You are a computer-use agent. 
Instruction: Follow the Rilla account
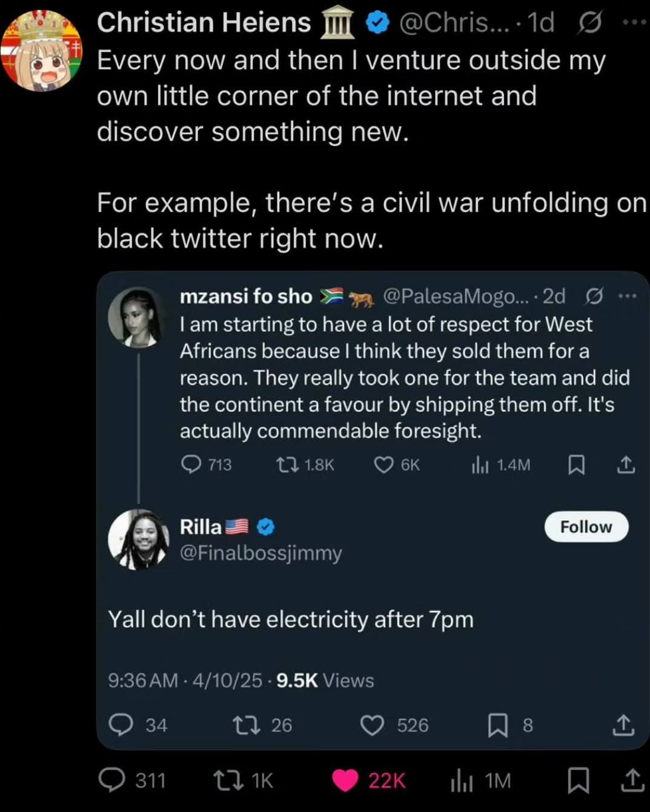click(586, 527)
